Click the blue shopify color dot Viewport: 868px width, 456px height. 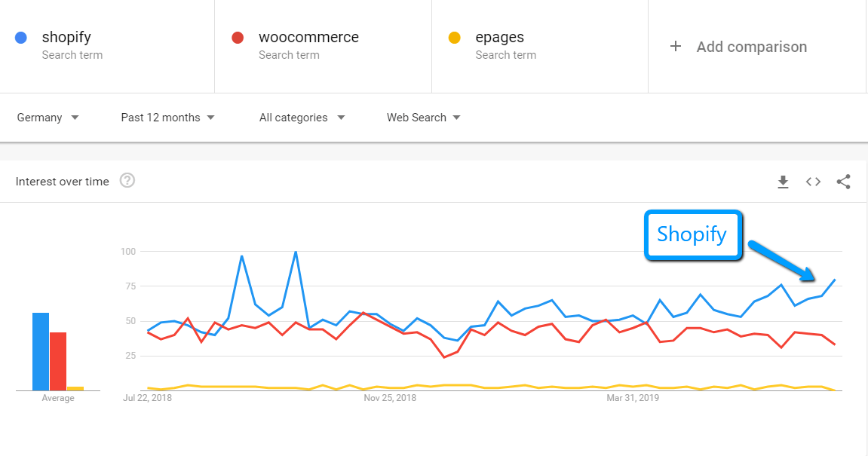[x=21, y=38]
